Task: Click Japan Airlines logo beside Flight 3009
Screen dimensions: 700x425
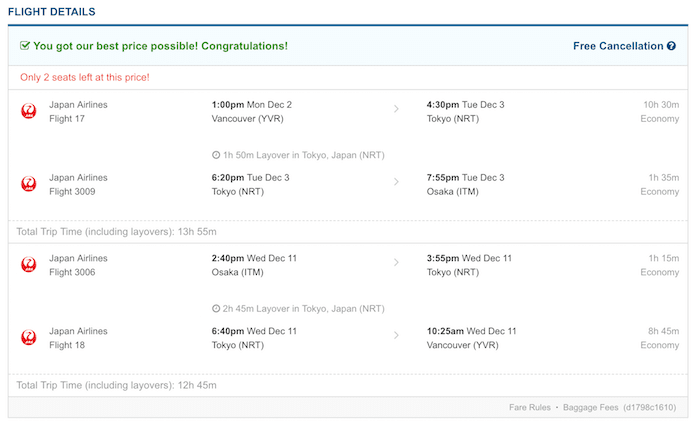Action: coord(29,184)
